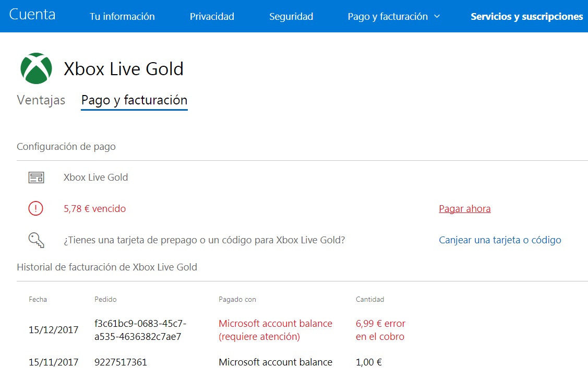This screenshot has height=378, width=588.
Task: Click the 5,78 € vencido overdue amount
Action: 95,209
